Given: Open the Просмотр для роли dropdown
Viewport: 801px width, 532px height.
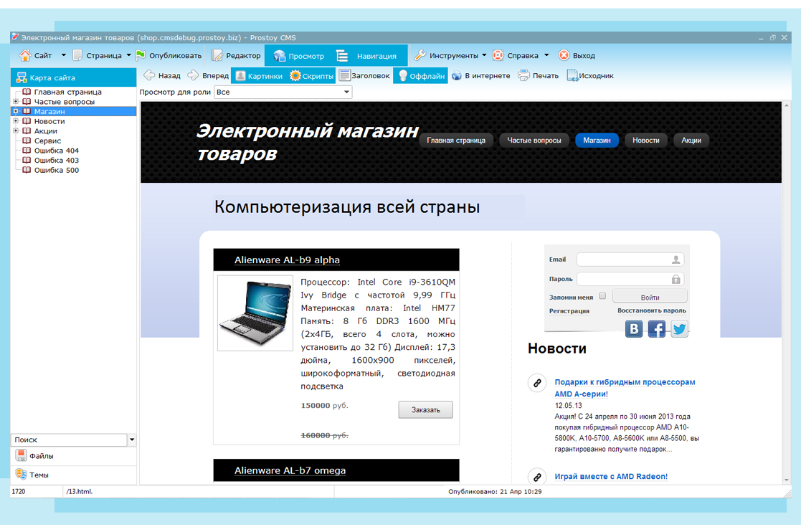Looking at the screenshot, I should [283, 92].
